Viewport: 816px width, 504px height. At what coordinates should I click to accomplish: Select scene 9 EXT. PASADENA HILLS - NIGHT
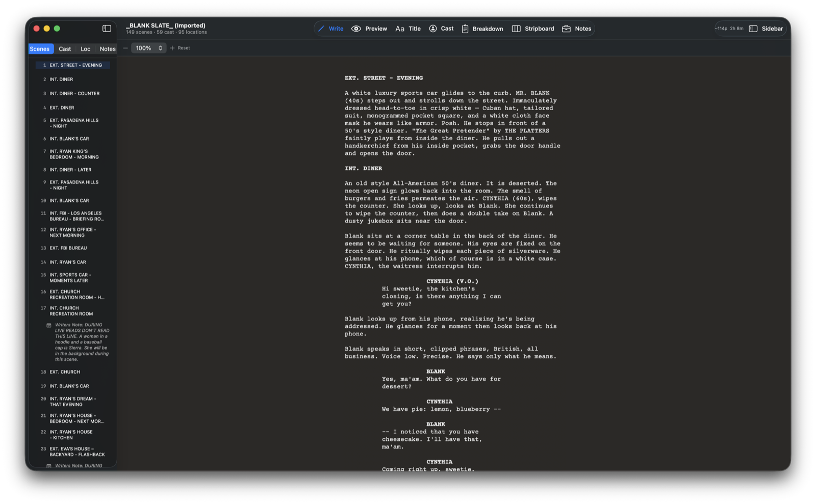pos(73,185)
